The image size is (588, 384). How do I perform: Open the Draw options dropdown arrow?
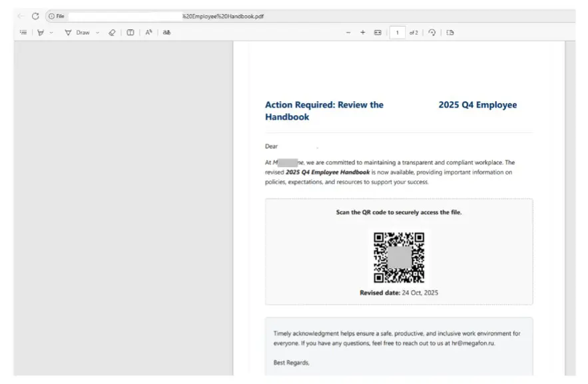(97, 32)
